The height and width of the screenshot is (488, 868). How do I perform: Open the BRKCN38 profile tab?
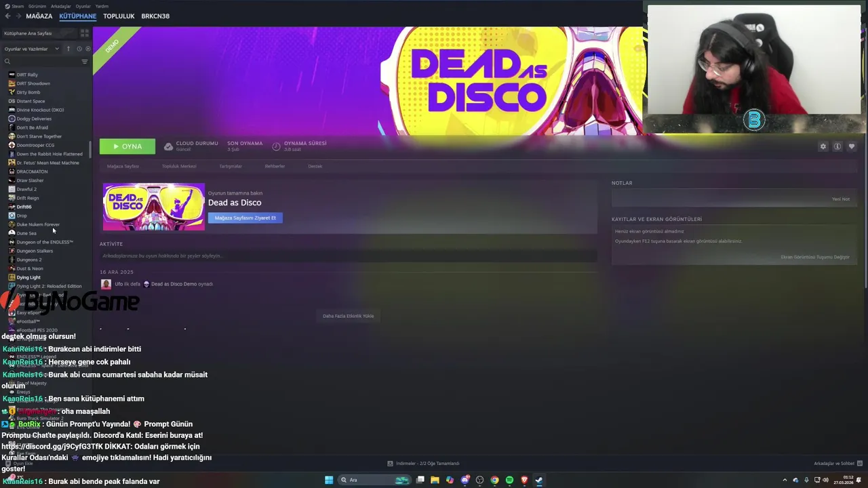pos(155,16)
